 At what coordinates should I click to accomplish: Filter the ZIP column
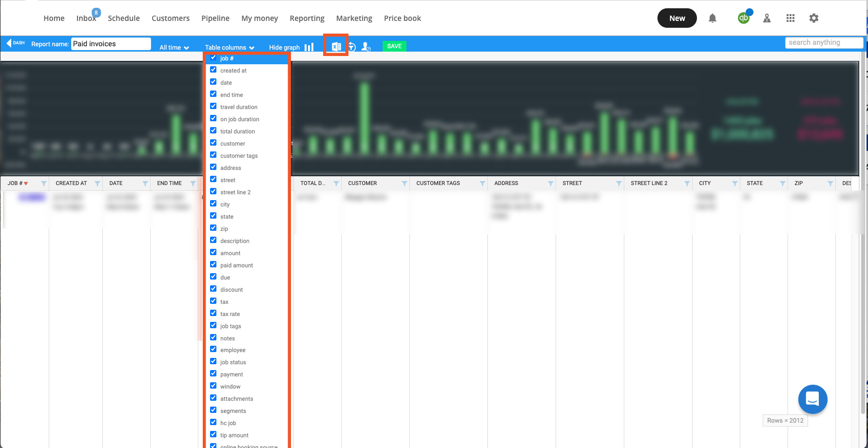click(830, 184)
